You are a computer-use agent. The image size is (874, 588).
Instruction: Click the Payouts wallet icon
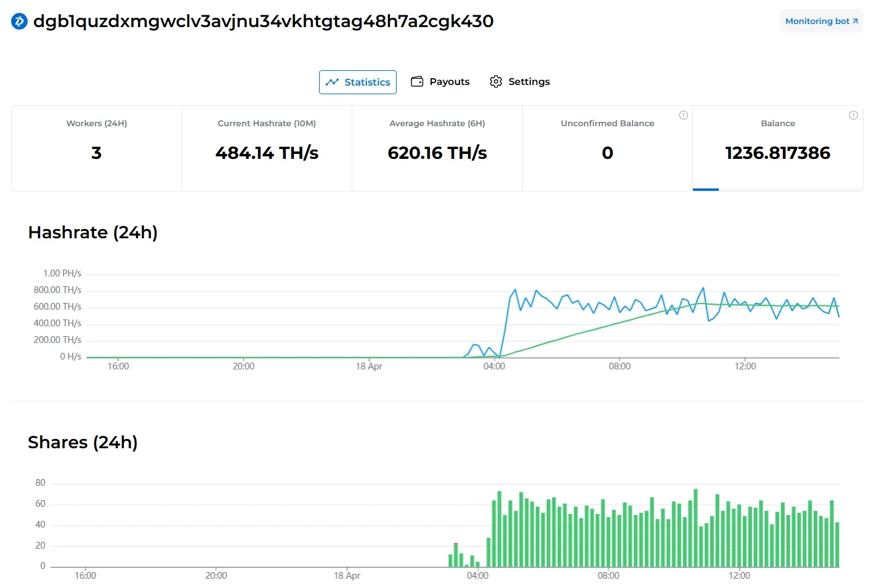pyautogui.click(x=417, y=82)
